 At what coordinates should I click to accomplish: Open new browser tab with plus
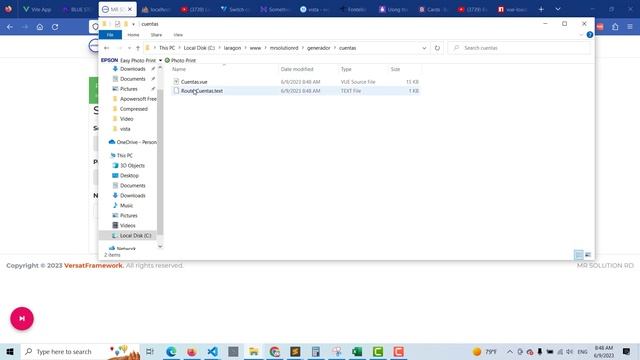pos(541,9)
